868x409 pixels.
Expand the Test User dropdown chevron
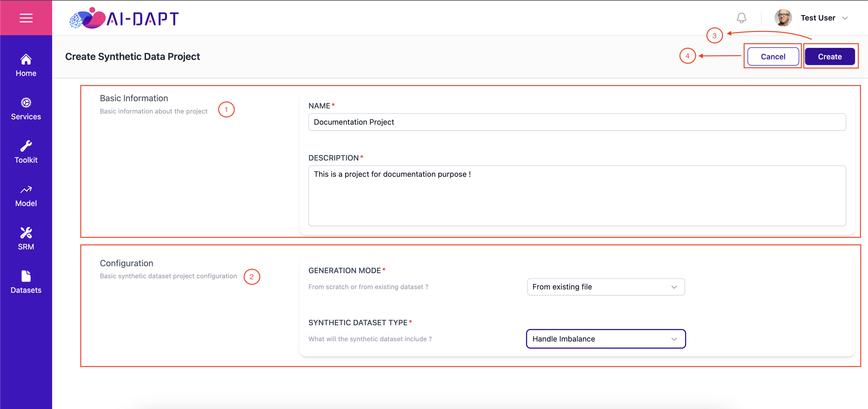[845, 18]
